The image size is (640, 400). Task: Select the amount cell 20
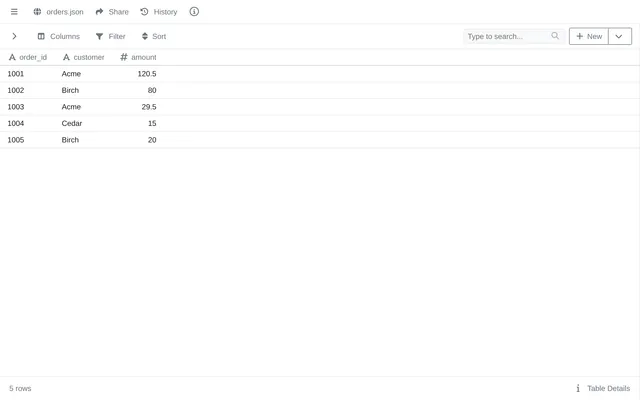point(152,140)
